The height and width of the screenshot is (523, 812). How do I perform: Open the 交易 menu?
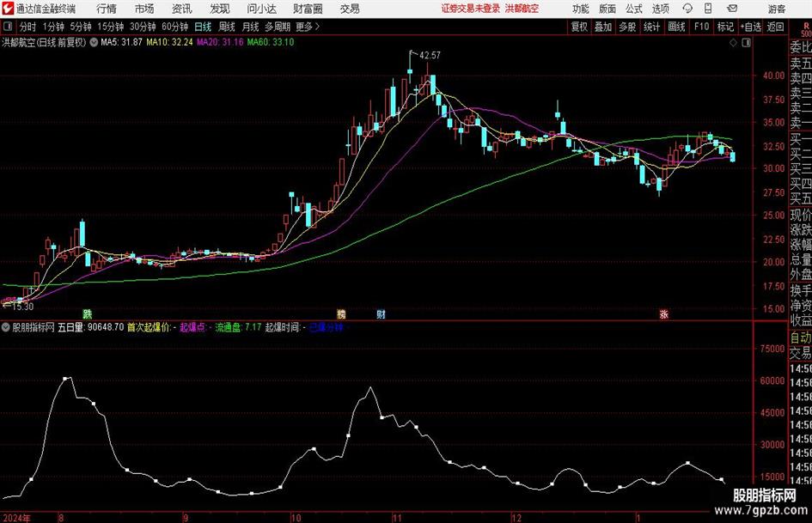(x=350, y=9)
